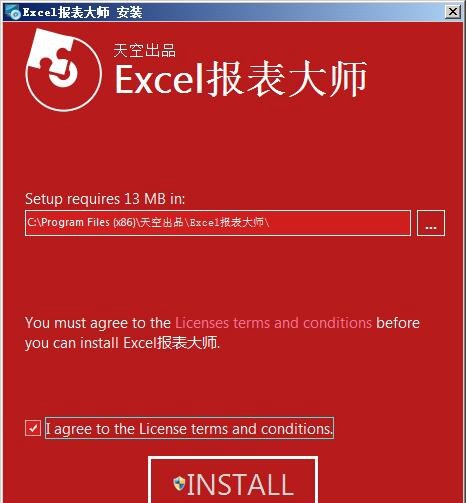Click the "you can install Excel报表大师." line
The height and width of the screenshot is (503, 466).
point(122,343)
